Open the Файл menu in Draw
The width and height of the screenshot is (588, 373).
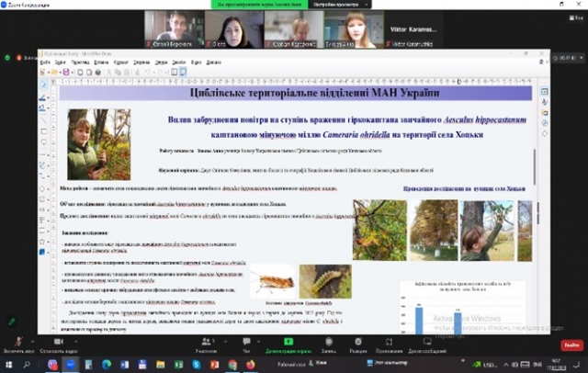[x=45, y=62]
